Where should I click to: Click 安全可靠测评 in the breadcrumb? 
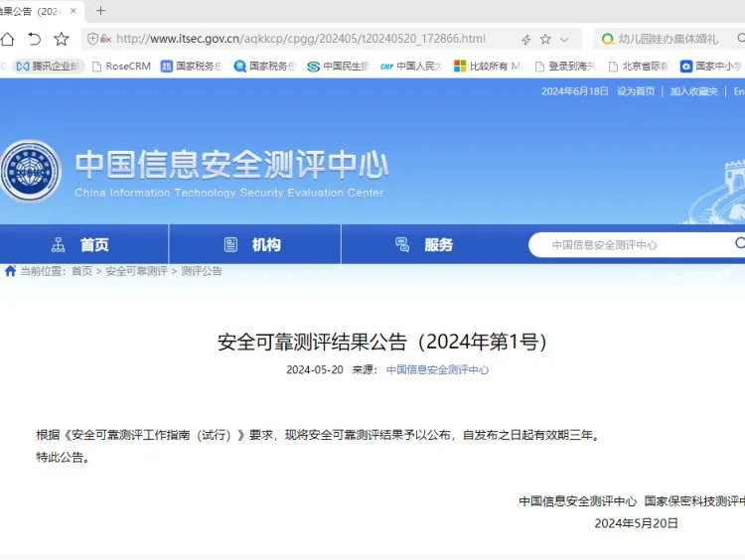tap(136, 271)
